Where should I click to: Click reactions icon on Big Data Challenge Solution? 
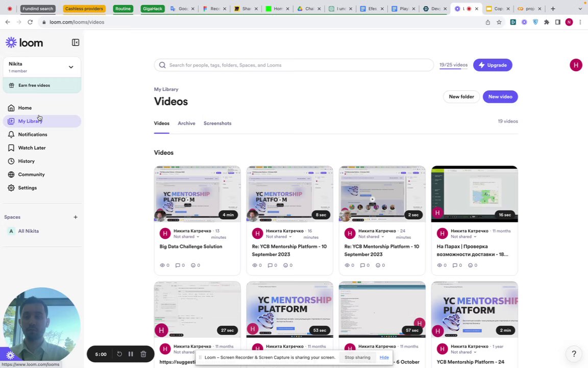193,265
